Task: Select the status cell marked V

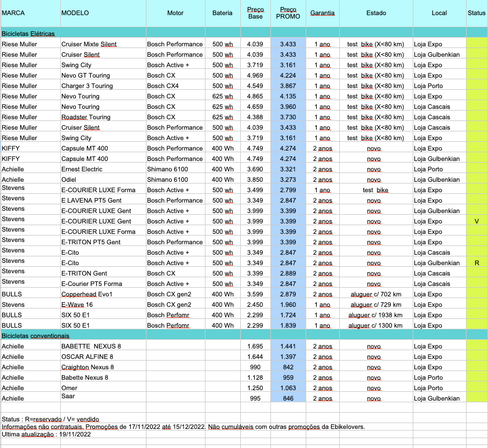Action: 476,221
